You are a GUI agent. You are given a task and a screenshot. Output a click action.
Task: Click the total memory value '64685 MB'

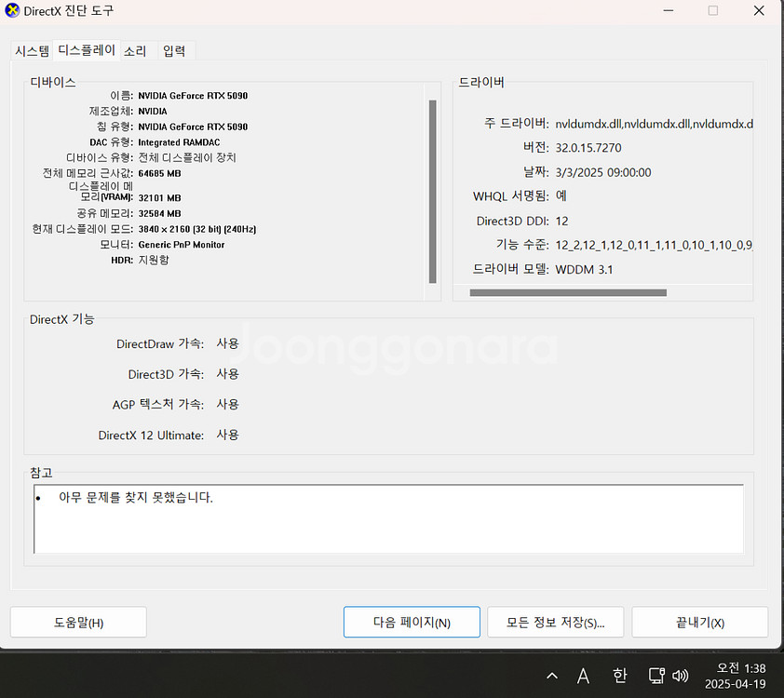(x=159, y=173)
